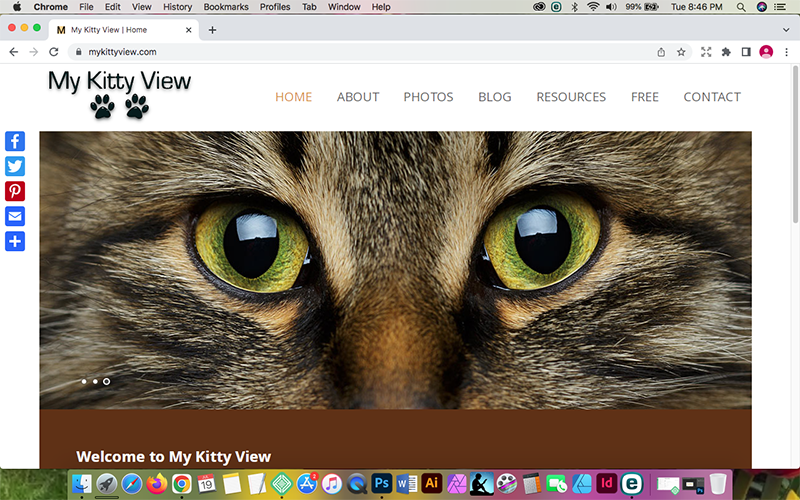Select third slide dot in slideshow
This screenshot has width=800, height=500.
(x=107, y=381)
